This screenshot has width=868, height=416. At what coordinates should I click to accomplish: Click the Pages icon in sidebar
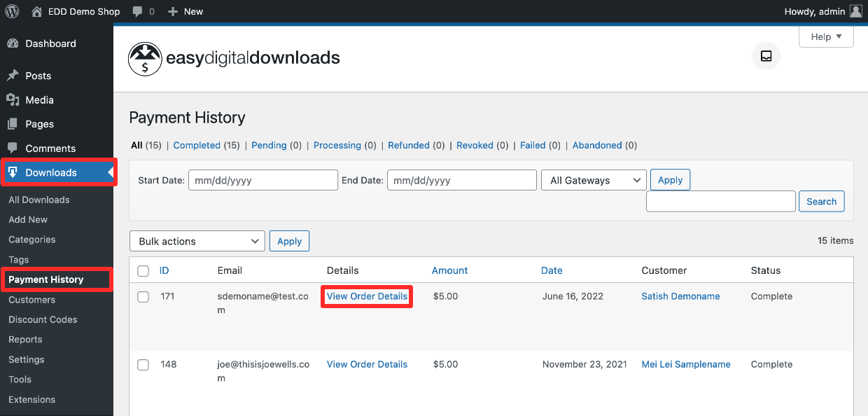pyautogui.click(x=13, y=124)
